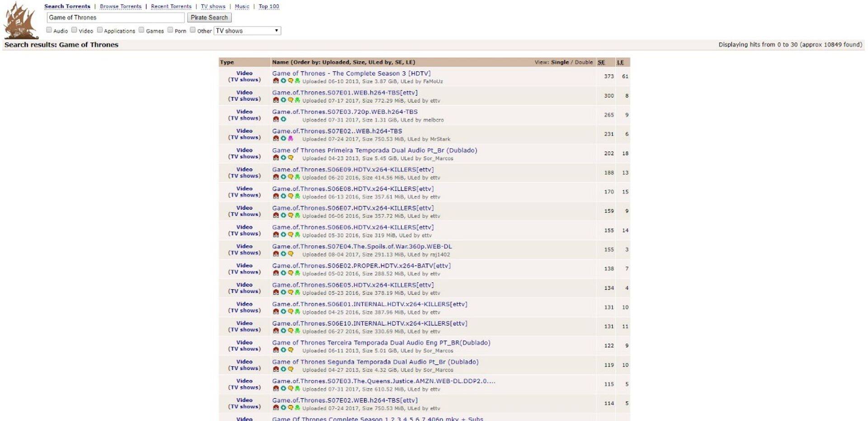Switch results view to Double

pyautogui.click(x=584, y=62)
